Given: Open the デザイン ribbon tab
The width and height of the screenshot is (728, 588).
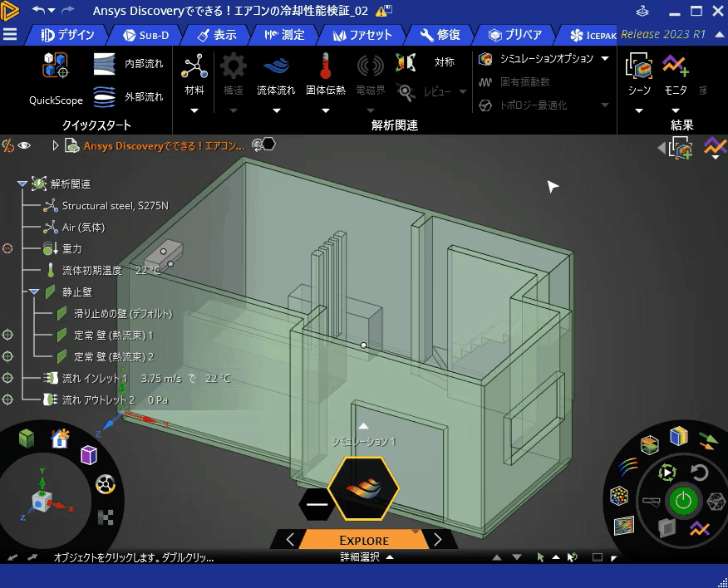Looking at the screenshot, I should click(x=67, y=35).
